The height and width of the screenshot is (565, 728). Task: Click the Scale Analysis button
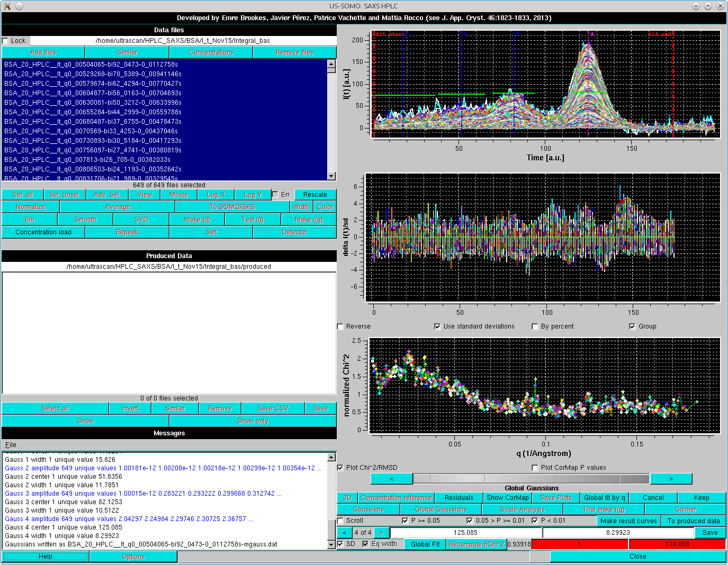tap(523, 509)
